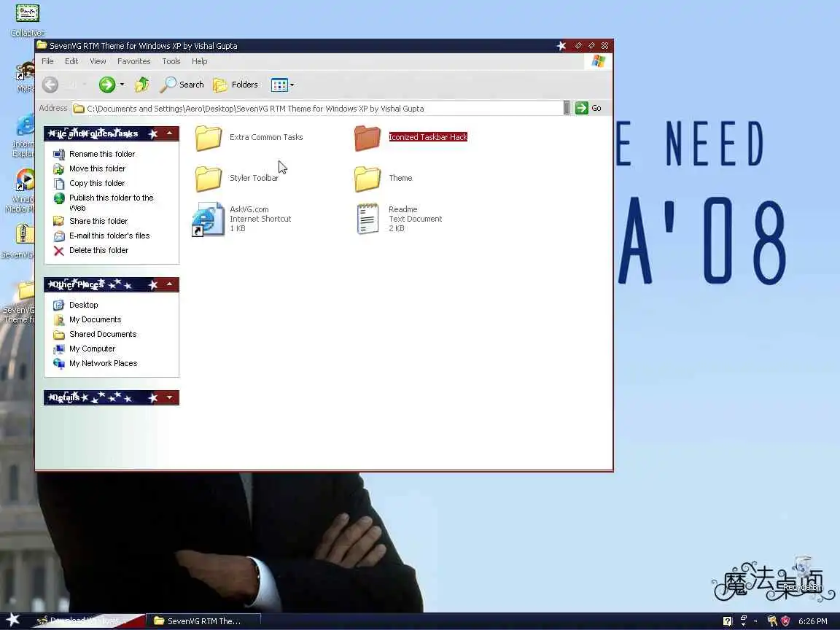Click the red security shield tray icon

[785, 621]
